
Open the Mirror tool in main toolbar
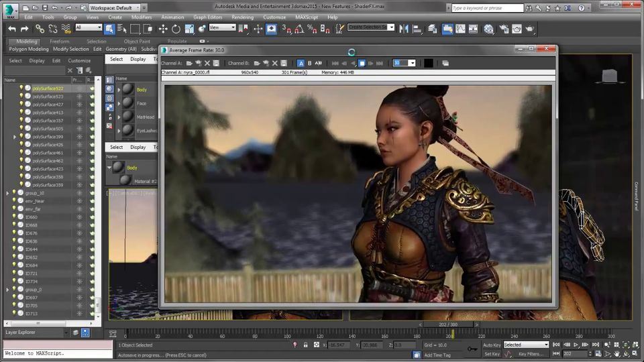pos(404,29)
